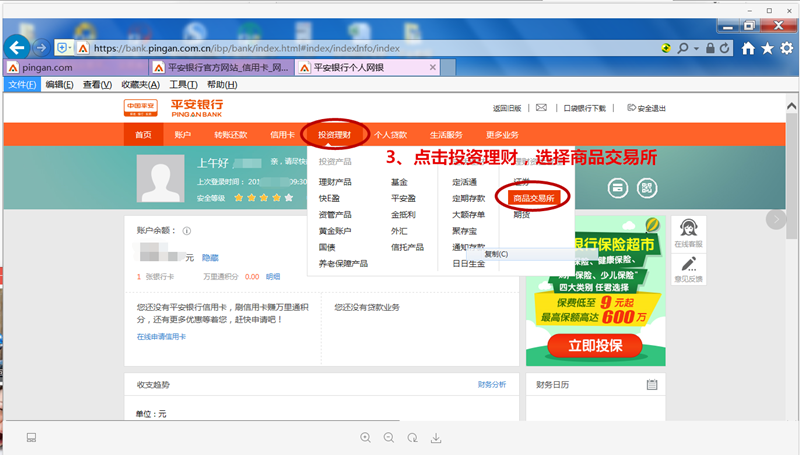800x455 pixels.
Task: Open the 财务日历 calendar icon
Action: [x=652, y=385]
